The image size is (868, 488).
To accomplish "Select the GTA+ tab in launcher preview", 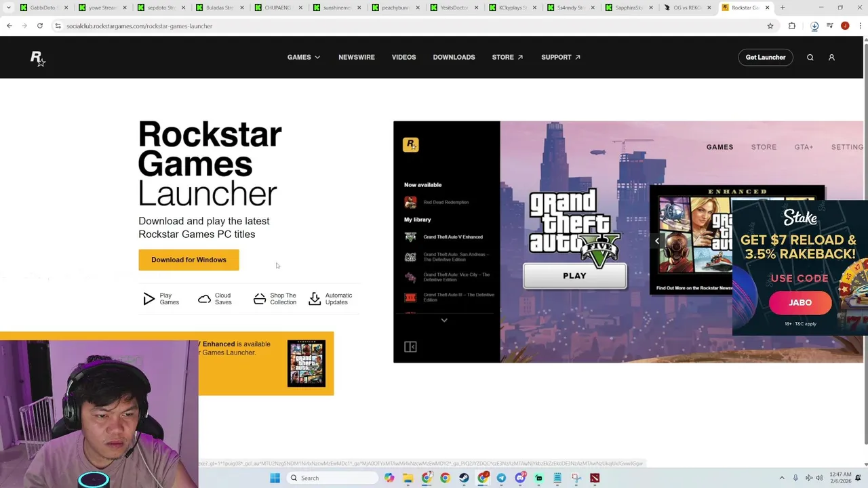I will tap(804, 147).
